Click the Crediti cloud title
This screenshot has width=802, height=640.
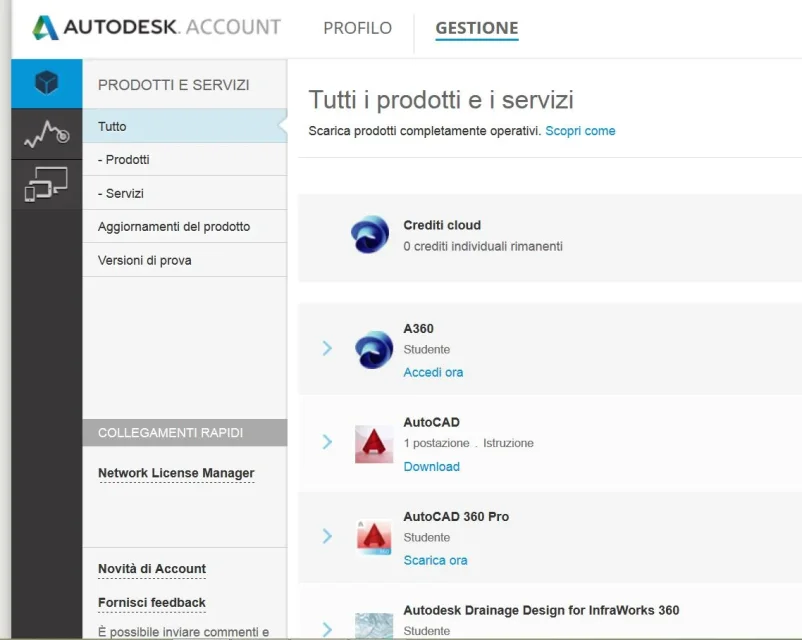click(442, 225)
